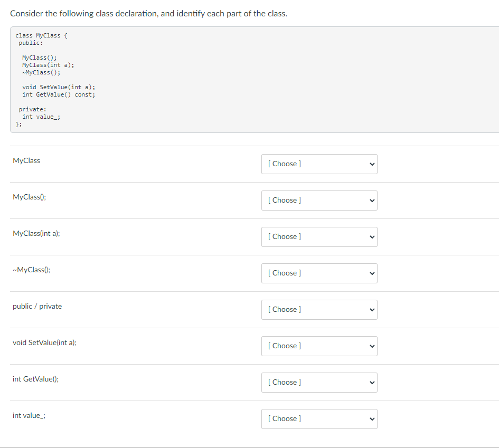Click the chevron arrow in the int value_; row
The height and width of the screenshot is (448, 499).
pyautogui.click(x=372, y=419)
